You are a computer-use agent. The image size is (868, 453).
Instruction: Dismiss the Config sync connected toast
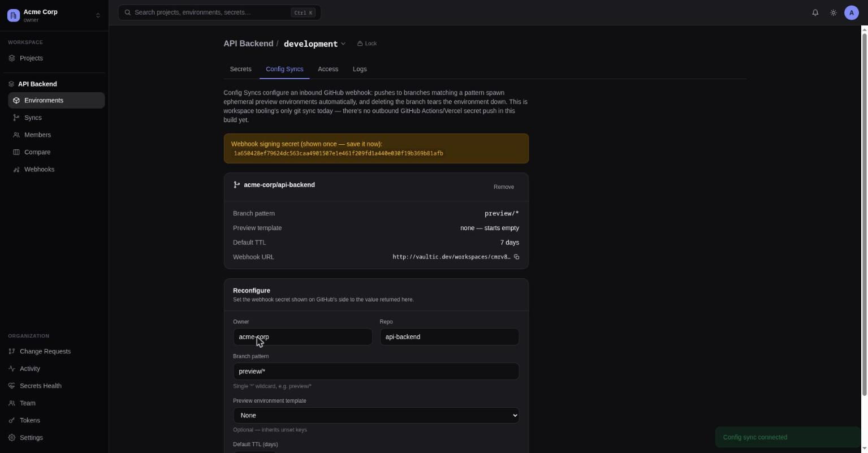pyautogui.click(x=788, y=437)
